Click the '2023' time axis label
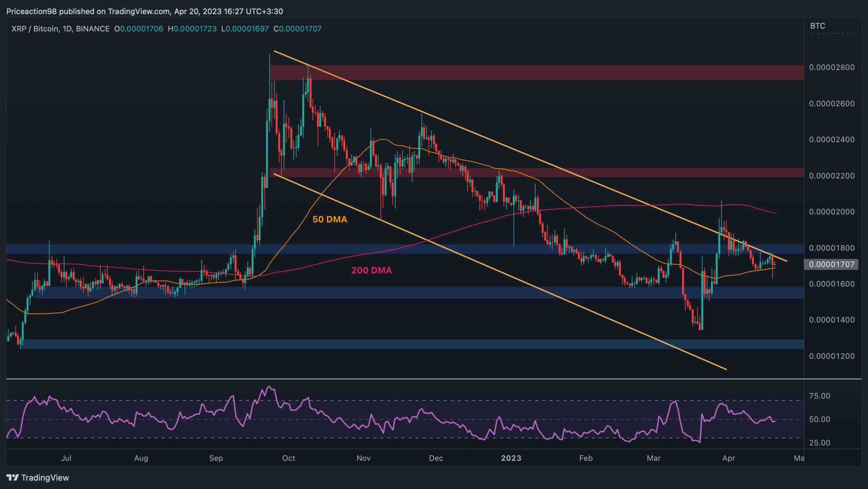The width and height of the screenshot is (868, 489). (x=511, y=458)
